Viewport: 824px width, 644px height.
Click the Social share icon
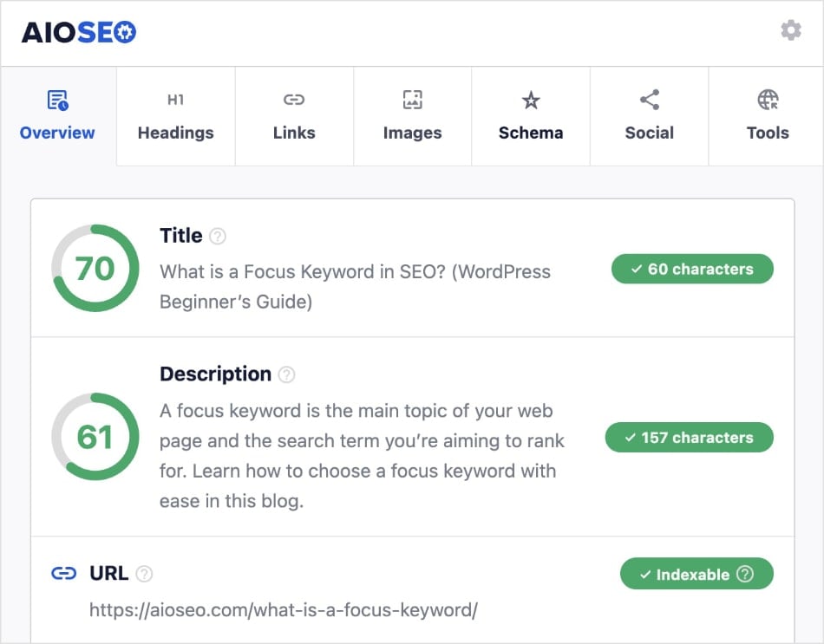[649, 101]
